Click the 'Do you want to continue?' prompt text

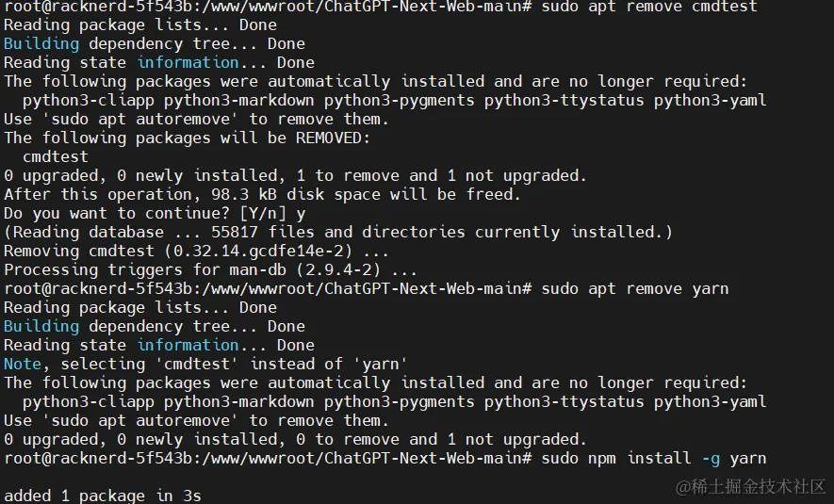point(117,213)
